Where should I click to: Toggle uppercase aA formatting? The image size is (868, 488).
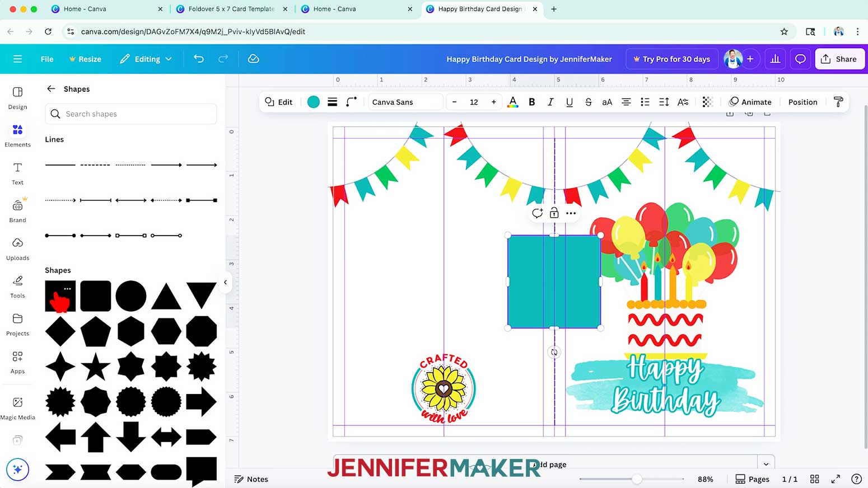point(607,102)
